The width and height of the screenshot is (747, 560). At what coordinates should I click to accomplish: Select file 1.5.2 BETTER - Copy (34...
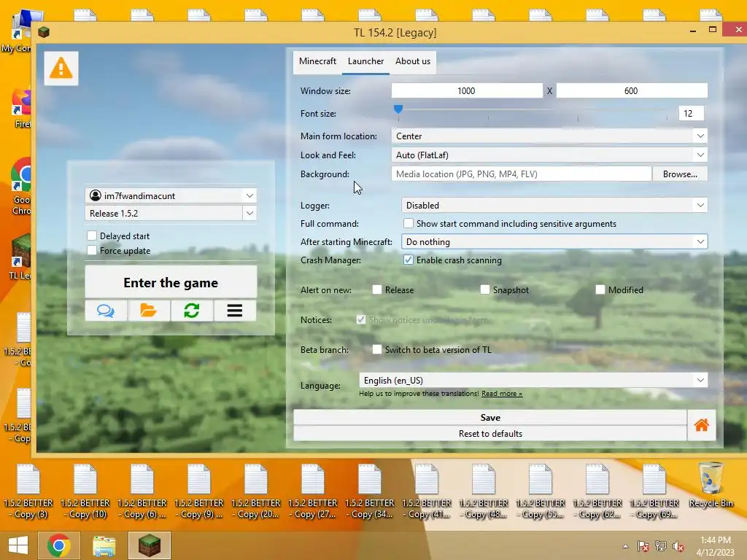[x=370, y=491]
